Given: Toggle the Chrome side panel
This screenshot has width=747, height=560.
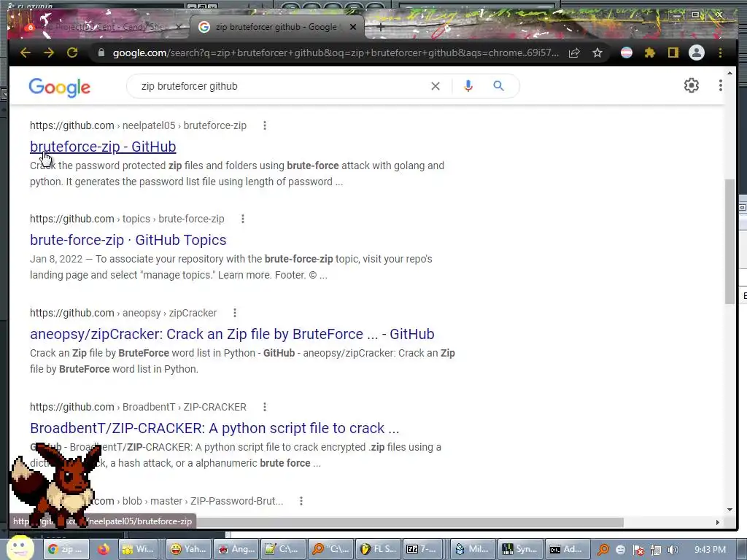Looking at the screenshot, I should [x=673, y=52].
